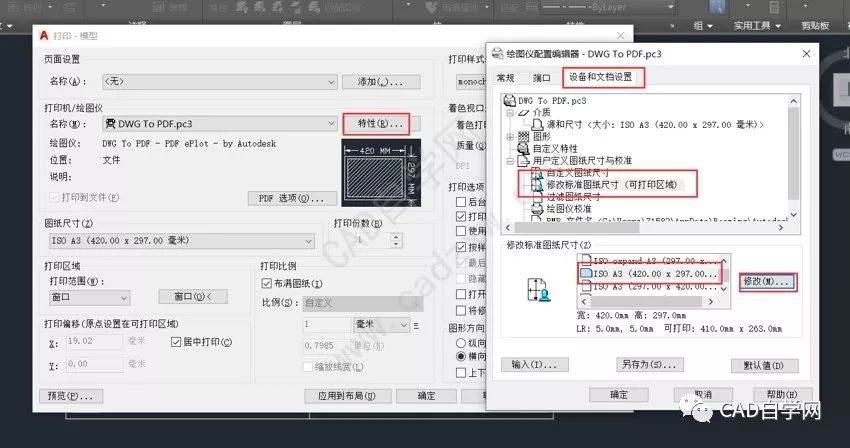Open 剪贴板 ribbon panel
This screenshot has height=448, width=850.
pos(815,25)
